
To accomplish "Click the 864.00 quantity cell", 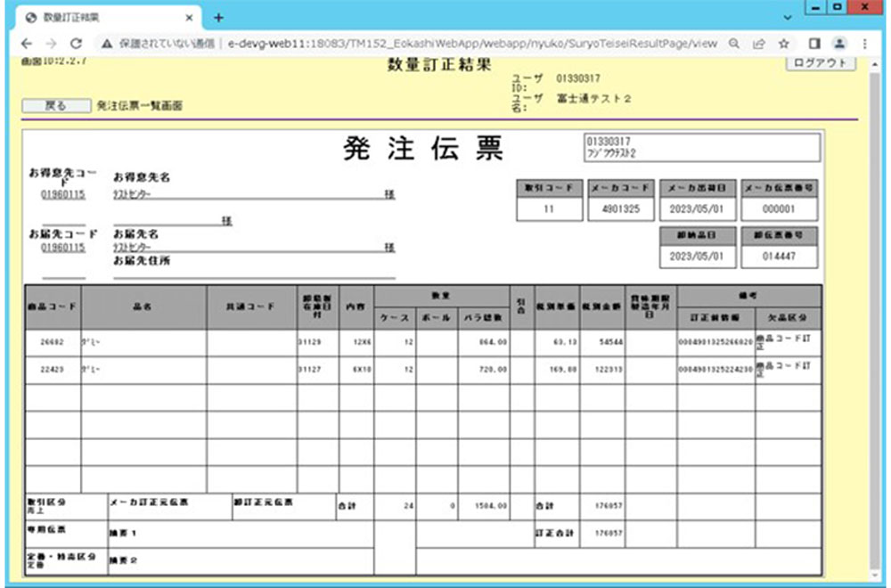I will click(484, 343).
